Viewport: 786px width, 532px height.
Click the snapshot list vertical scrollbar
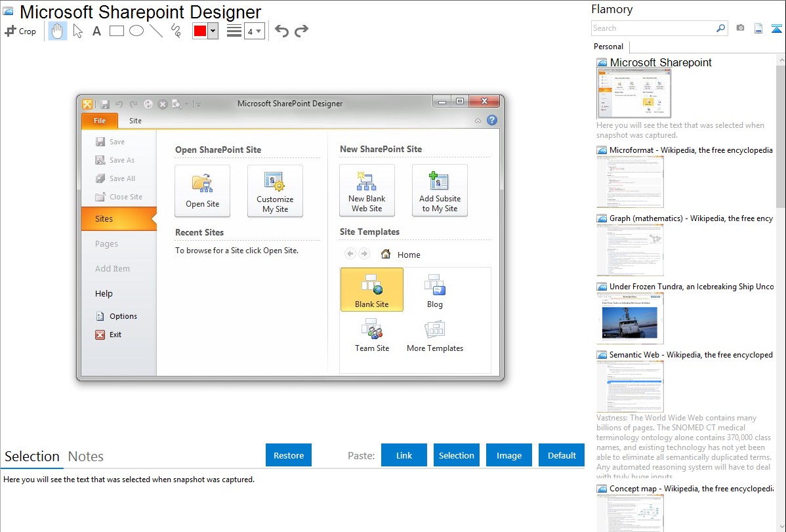[781, 136]
